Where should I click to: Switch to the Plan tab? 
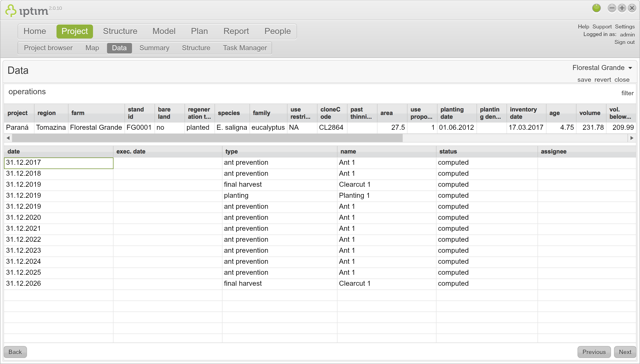[199, 31]
